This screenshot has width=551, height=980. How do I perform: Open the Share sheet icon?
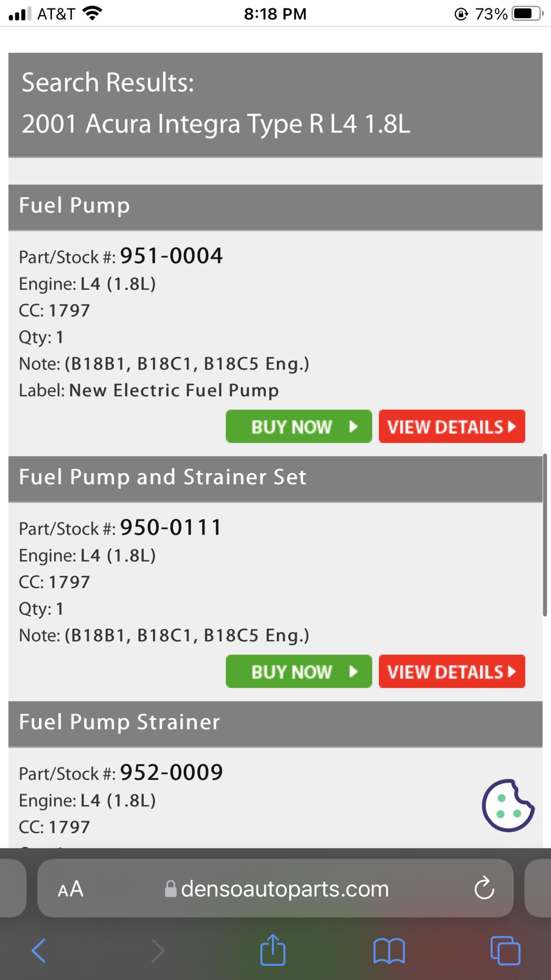click(x=273, y=949)
